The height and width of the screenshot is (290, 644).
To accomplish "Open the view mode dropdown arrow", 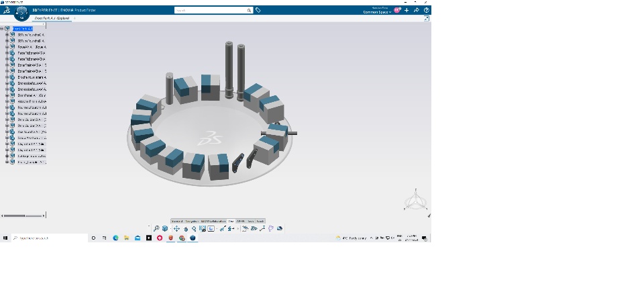I will pyautogui.click(x=217, y=229).
